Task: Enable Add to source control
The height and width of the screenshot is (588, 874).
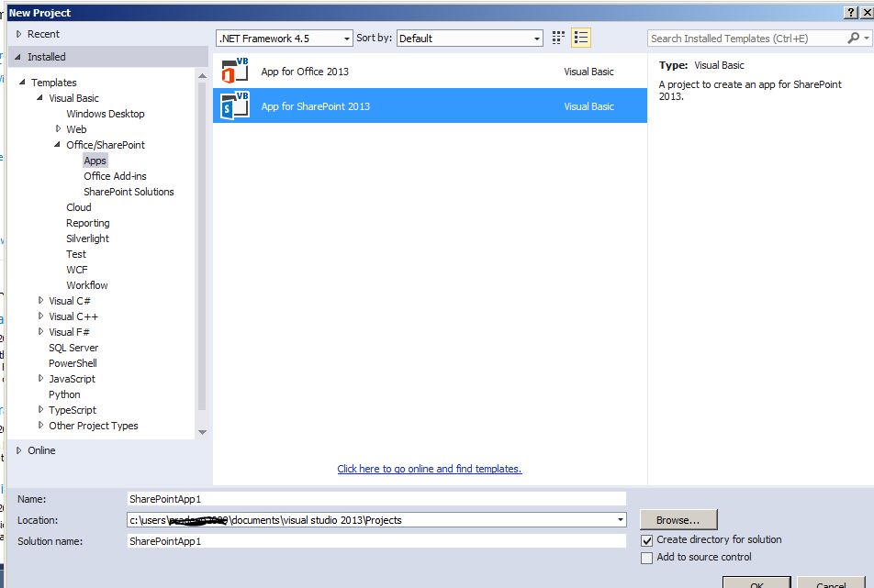Action: tap(648, 557)
